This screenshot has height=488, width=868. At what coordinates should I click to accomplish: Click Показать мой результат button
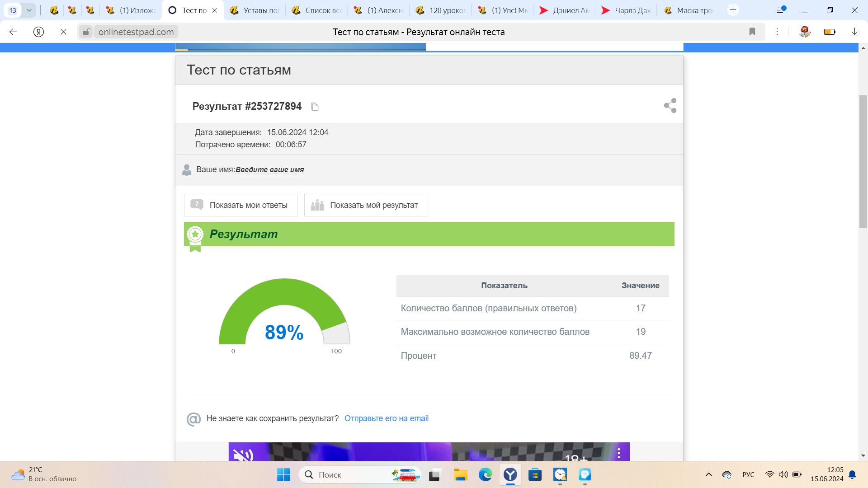click(366, 205)
